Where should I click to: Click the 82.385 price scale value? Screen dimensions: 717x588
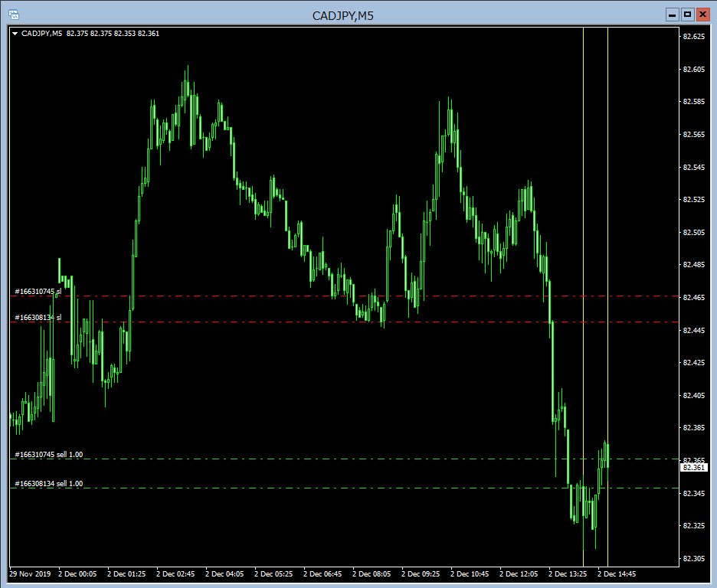coord(694,428)
